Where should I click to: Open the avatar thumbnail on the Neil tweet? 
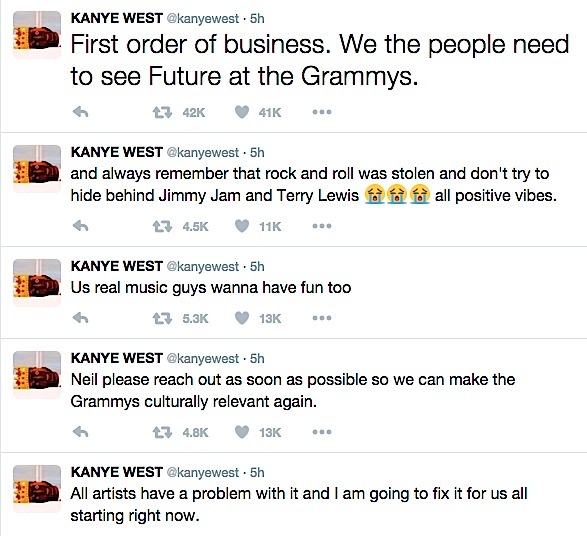[x=37, y=375]
